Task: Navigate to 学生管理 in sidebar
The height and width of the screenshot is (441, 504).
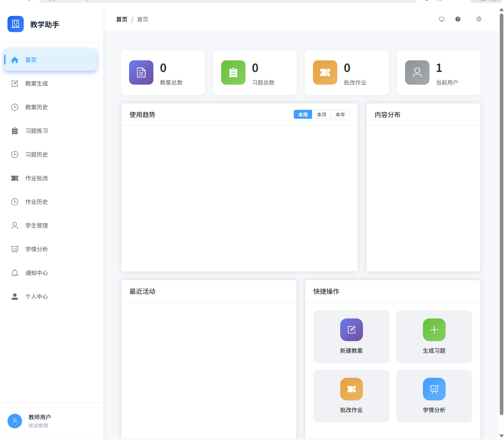Action: pyautogui.click(x=36, y=226)
